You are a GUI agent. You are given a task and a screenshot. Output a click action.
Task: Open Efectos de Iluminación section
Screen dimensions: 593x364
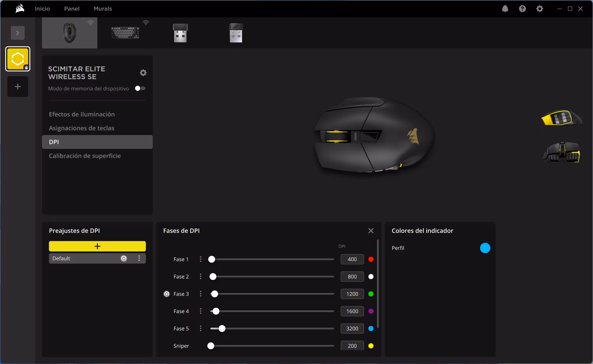click(x=82, y=114)
